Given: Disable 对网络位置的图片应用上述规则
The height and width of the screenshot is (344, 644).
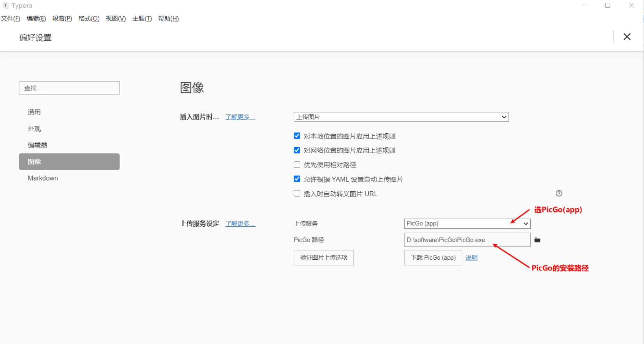Looking at the screenshot, I should pyautogui.click(x=297, y=150).
